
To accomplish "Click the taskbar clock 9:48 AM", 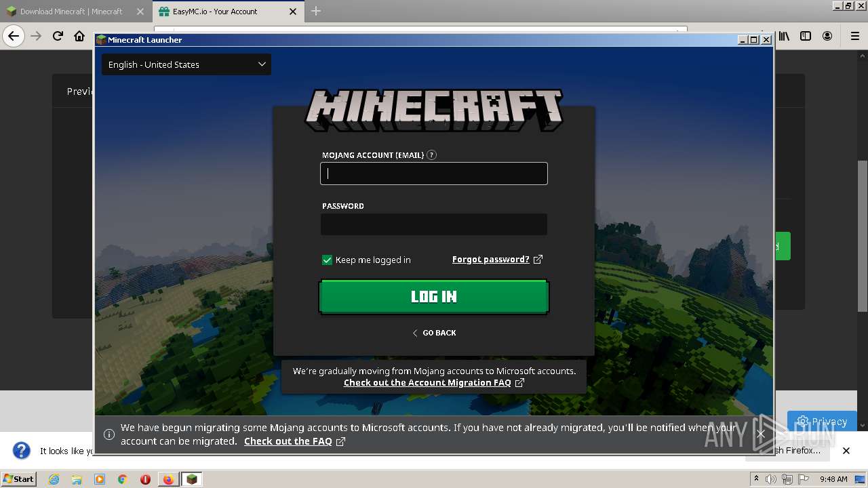I will click(x=833, y=479).
